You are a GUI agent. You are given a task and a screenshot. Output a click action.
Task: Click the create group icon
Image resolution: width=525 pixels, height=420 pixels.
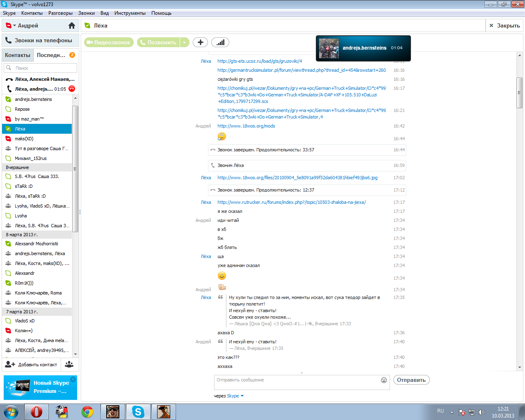point(69,364)
